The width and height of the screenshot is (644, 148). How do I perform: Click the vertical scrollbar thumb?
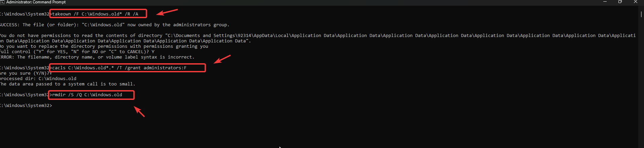641,14
